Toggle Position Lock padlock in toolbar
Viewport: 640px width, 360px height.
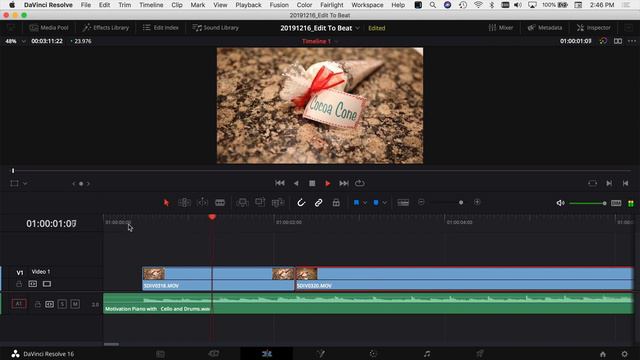click(336, 202)
